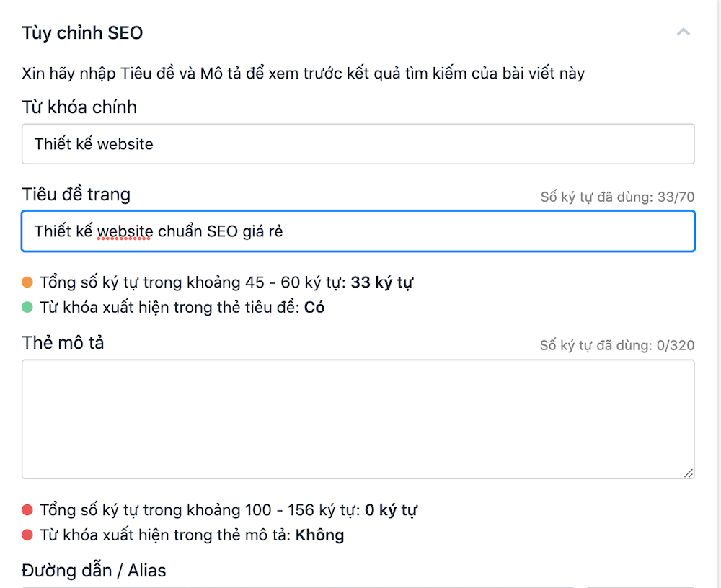Click the bold 33 ký tự count text
Screen dimensions: 721x588
tap(382, 282)
